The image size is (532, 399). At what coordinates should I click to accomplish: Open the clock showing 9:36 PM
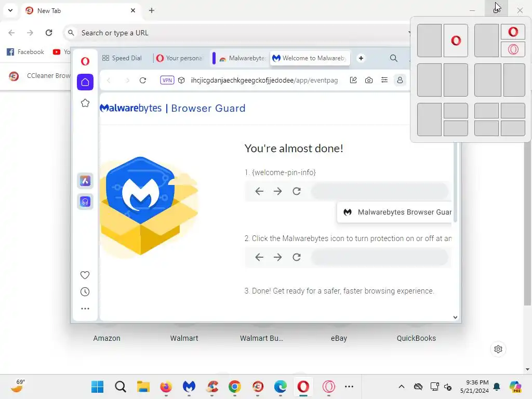click(474, 387)
